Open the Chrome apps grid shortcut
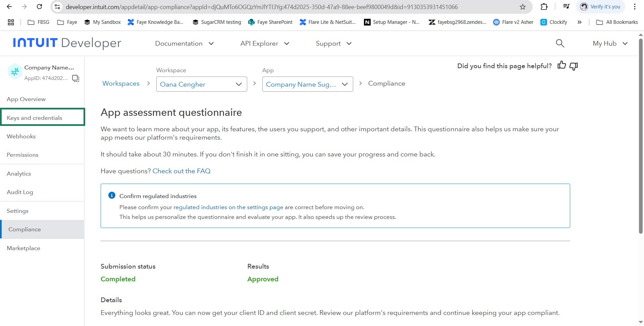The width and height of the screenshot is (644, 326). 11,22
